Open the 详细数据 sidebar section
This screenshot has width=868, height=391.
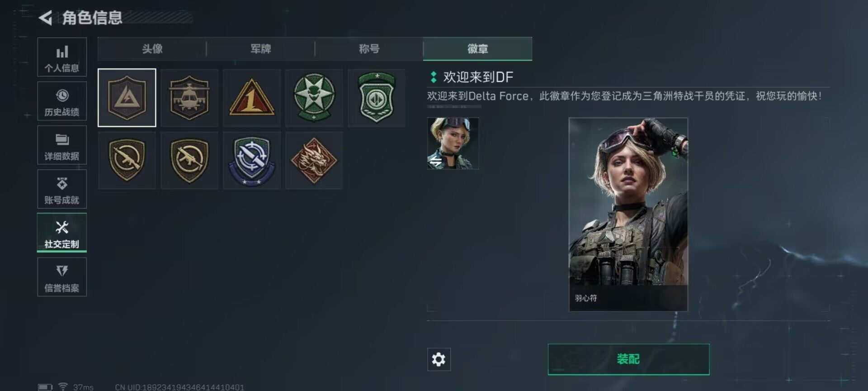click(x=62, y=145)
